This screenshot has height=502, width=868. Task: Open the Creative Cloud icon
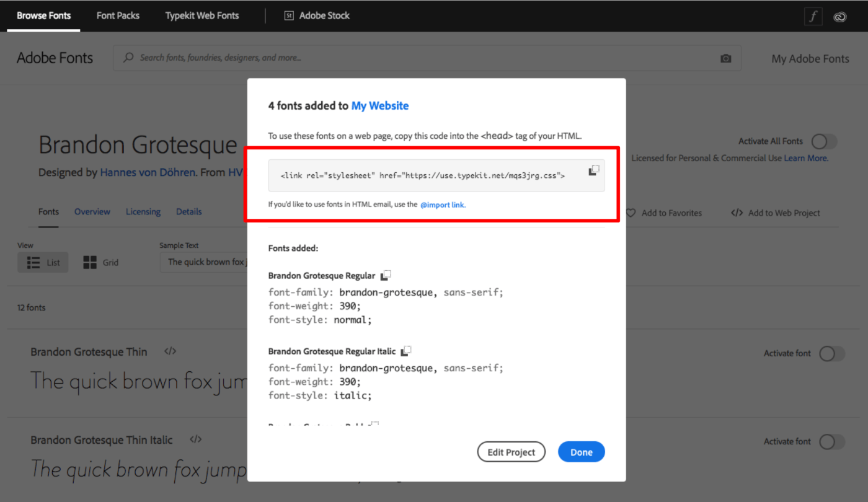[x=840, y=16]
